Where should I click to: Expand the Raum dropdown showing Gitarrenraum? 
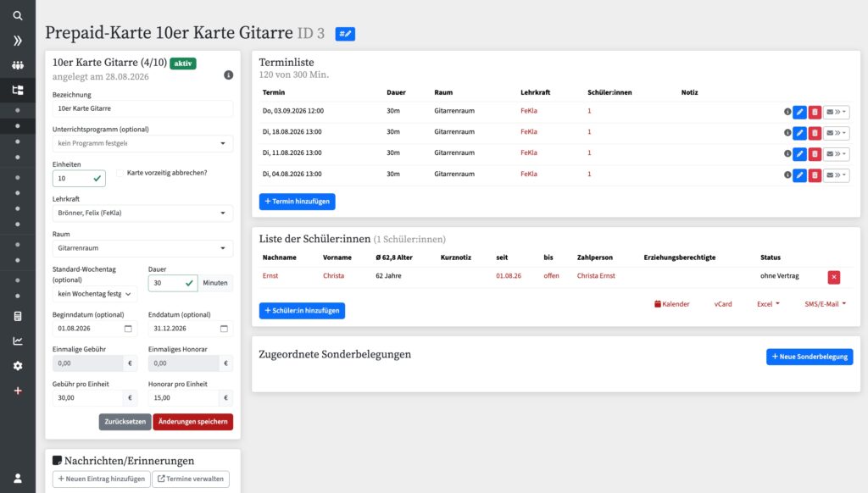click(x=142, y=248)
